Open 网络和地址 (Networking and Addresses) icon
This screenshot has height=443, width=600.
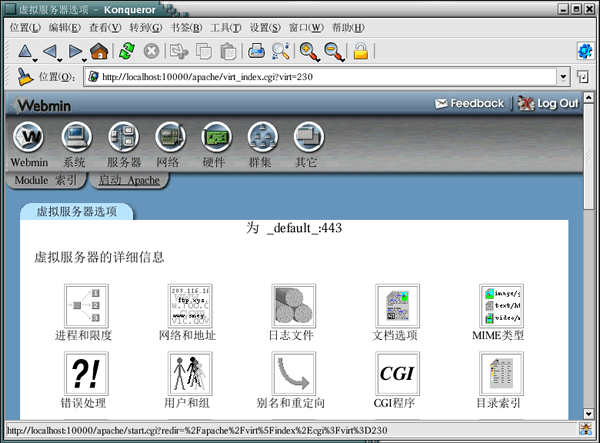click(190, 306)
